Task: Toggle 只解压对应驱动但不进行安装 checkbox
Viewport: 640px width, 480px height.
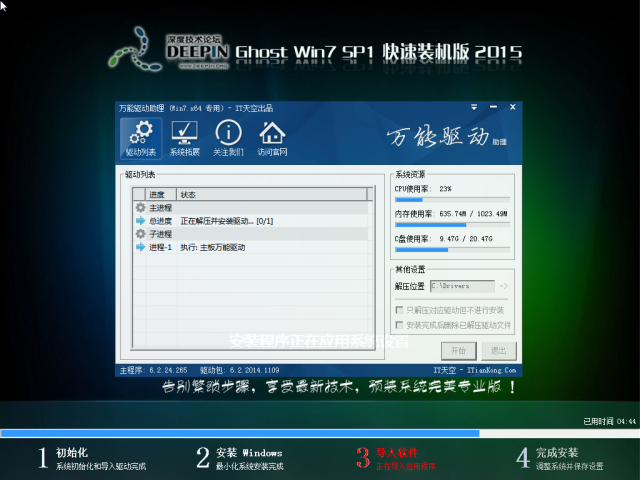Action: pos(400,310)
